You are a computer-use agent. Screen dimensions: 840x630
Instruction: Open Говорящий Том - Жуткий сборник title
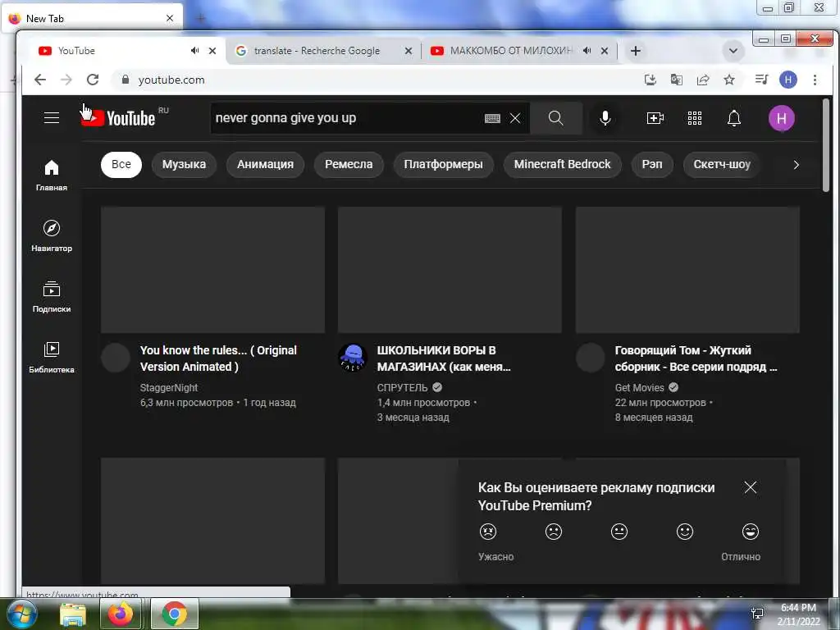(696, 358)
